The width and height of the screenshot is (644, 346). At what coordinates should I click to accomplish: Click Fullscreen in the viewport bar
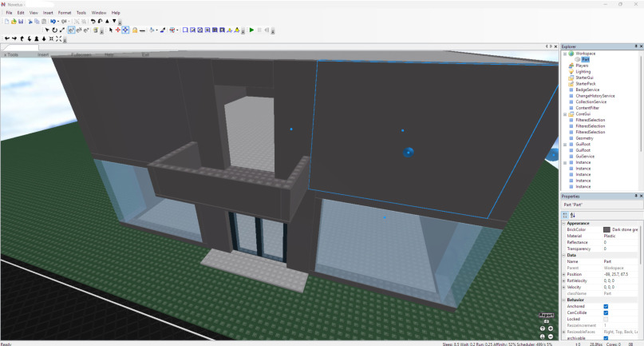click(81, 54)
